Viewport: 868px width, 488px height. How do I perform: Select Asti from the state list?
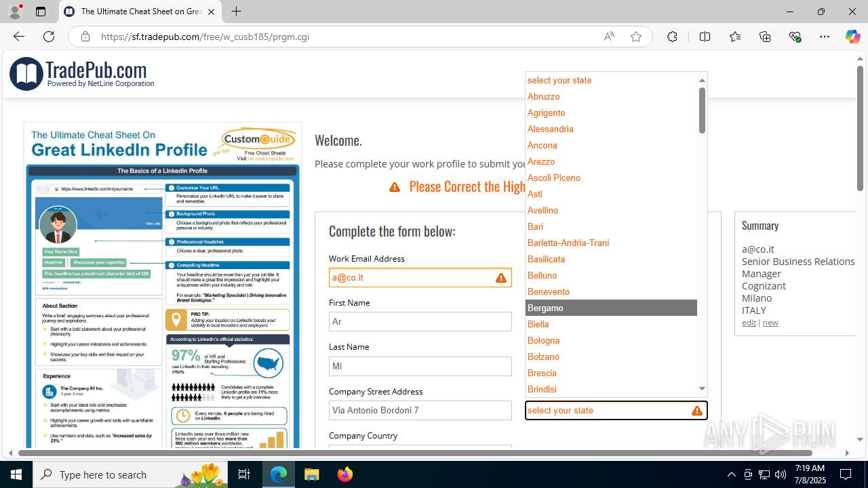(x=611, y=194)
